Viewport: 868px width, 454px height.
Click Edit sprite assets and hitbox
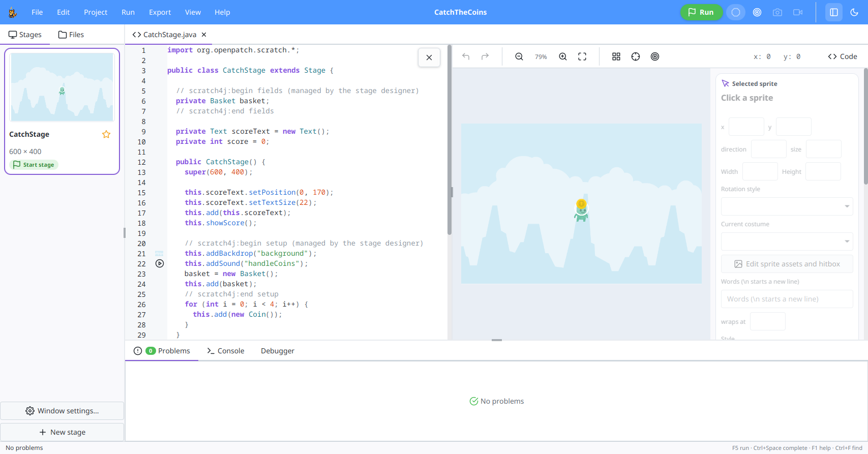787,264
